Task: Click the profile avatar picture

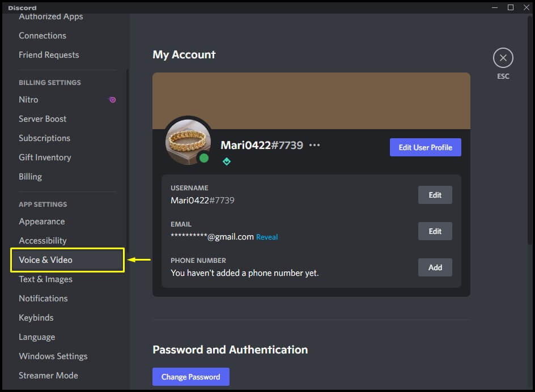Action: (x=189, y=140)
